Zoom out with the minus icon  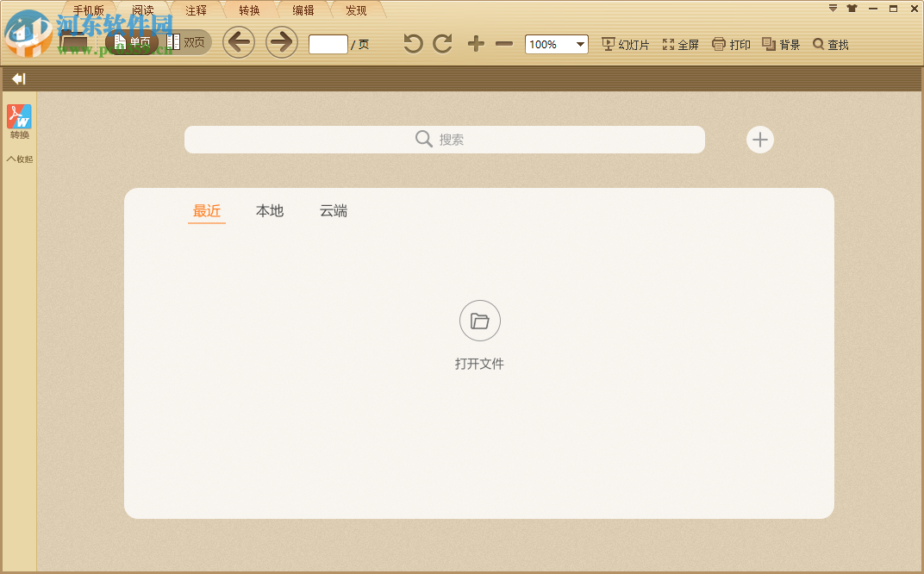tap(504, 43)
